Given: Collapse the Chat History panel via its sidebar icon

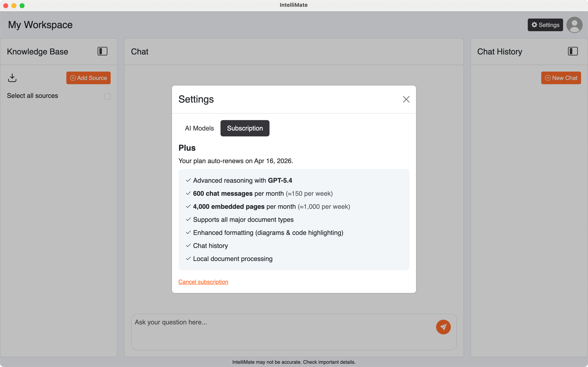Looking at the screenshot, I should [572, 51].
